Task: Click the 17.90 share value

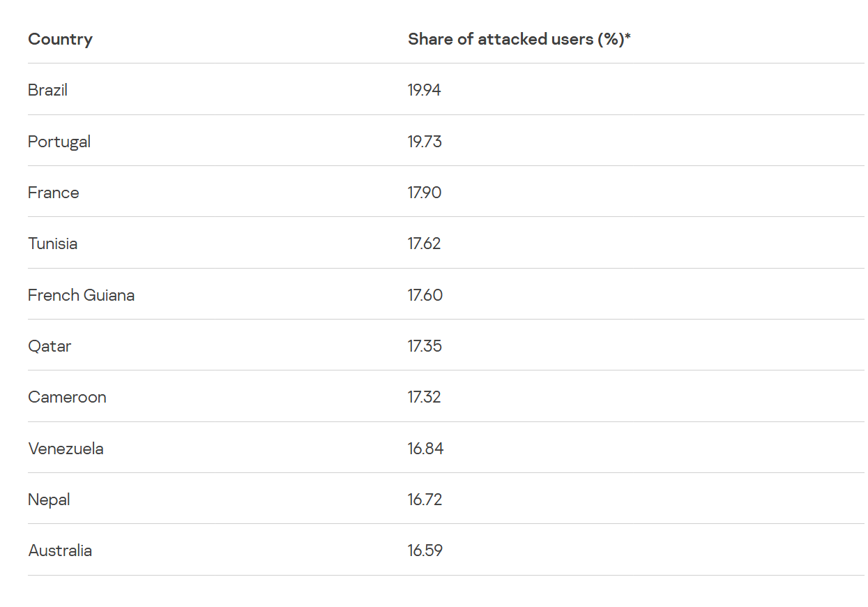Action: click(x=425, y=193)
